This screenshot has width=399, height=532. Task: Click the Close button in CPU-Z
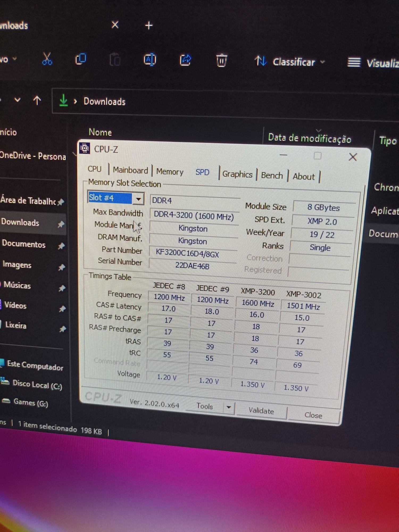coord(313,415)
